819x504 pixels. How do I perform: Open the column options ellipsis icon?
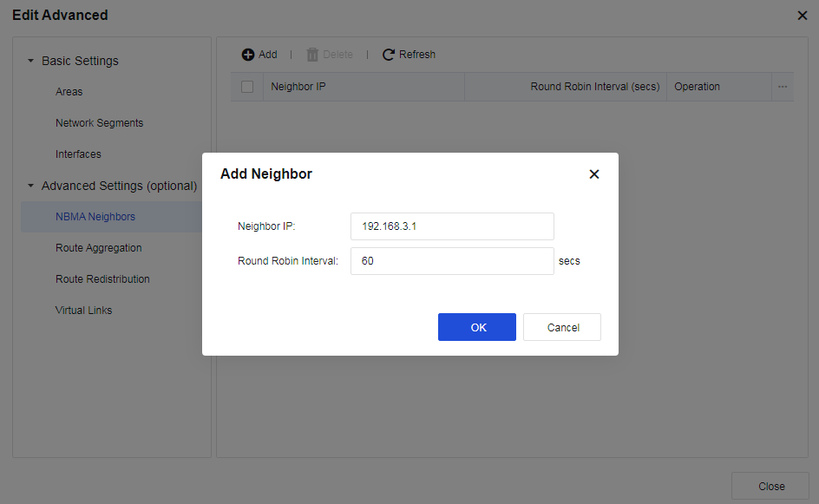[783, 87]
